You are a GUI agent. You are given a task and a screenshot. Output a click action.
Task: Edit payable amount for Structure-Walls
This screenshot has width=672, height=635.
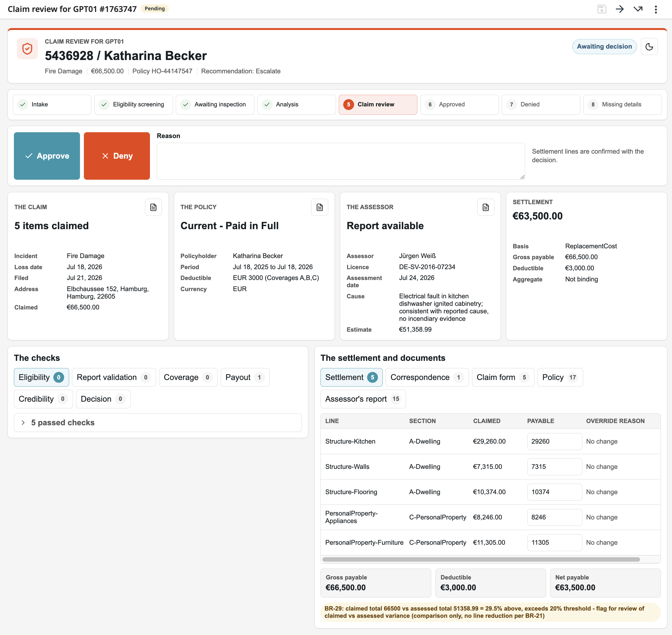[x=554, y=467]
